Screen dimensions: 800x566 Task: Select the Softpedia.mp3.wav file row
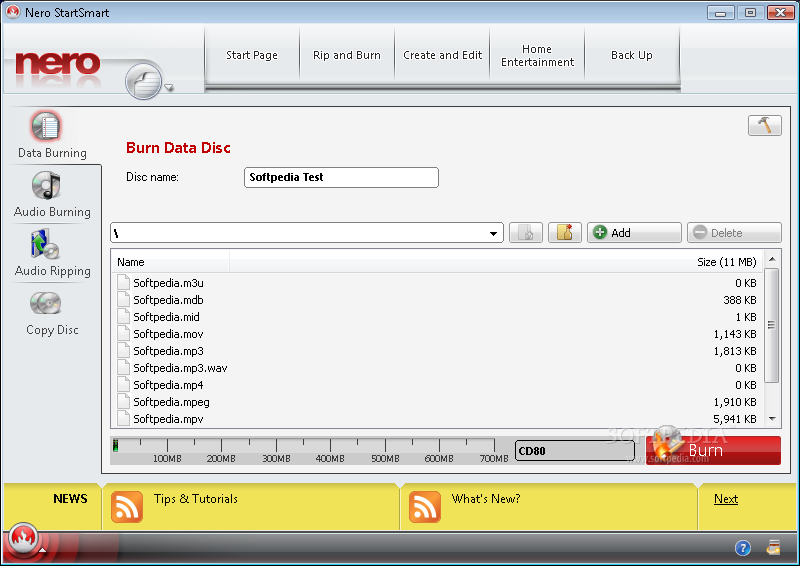click(437, 368)
